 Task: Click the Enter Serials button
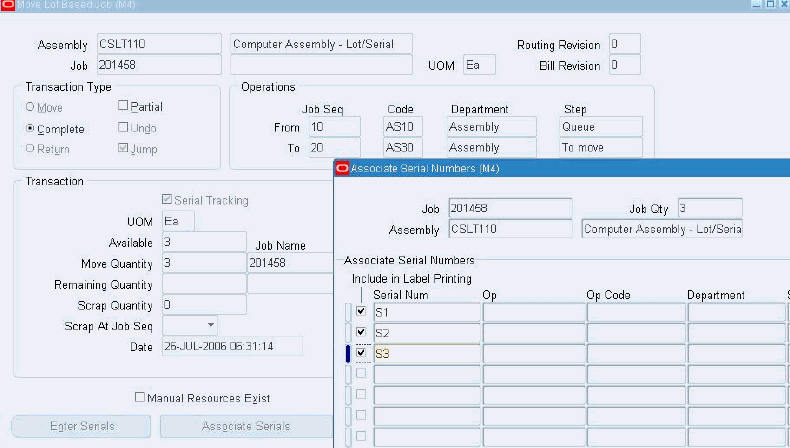[81, 426]
